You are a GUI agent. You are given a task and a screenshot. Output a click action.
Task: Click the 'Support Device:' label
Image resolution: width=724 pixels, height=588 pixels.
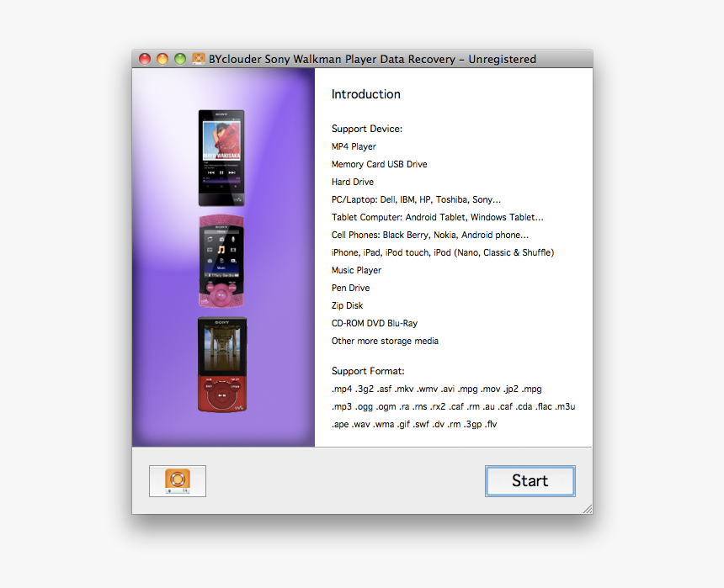click(x=366, y=129)
